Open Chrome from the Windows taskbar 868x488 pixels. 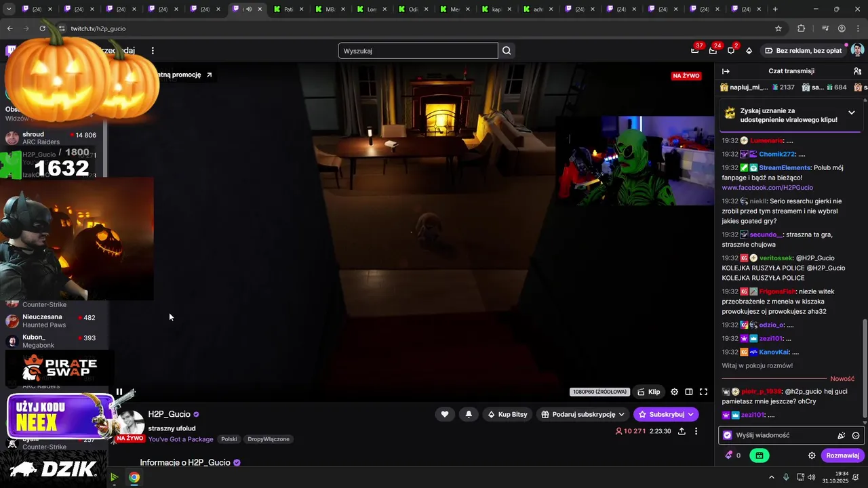[x=134, y=477]
